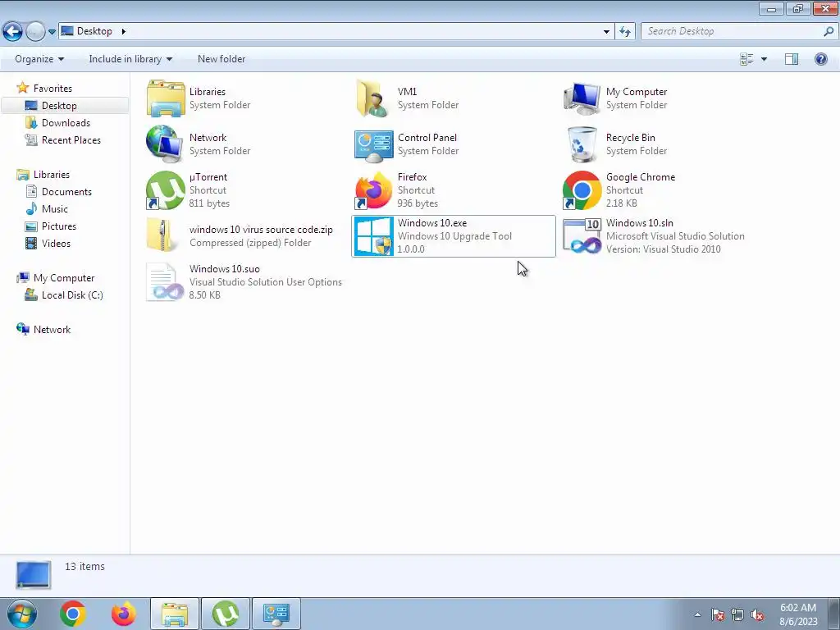Select the Windows 10.sln solution icon
840x630 pixels.
point(582,235)
